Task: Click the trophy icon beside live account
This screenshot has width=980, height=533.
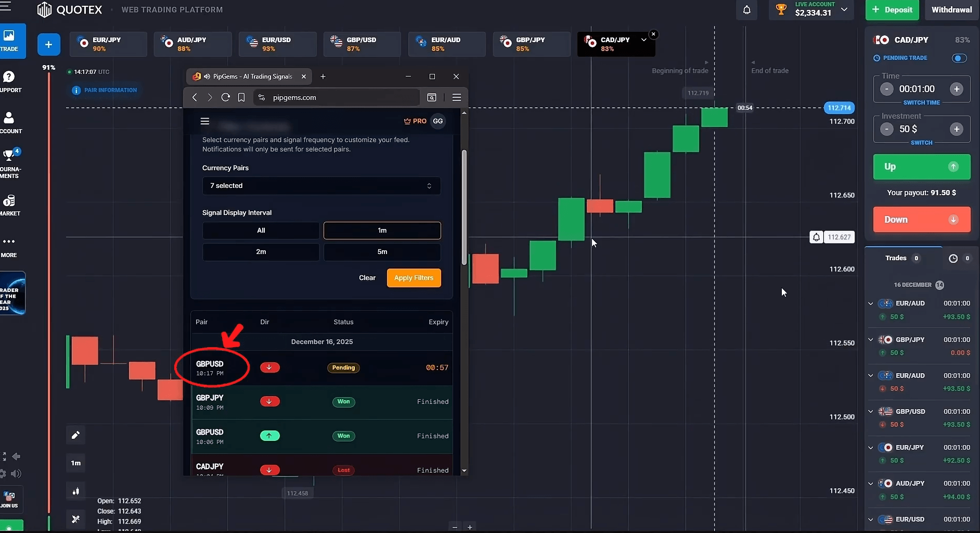Action: 781,9
